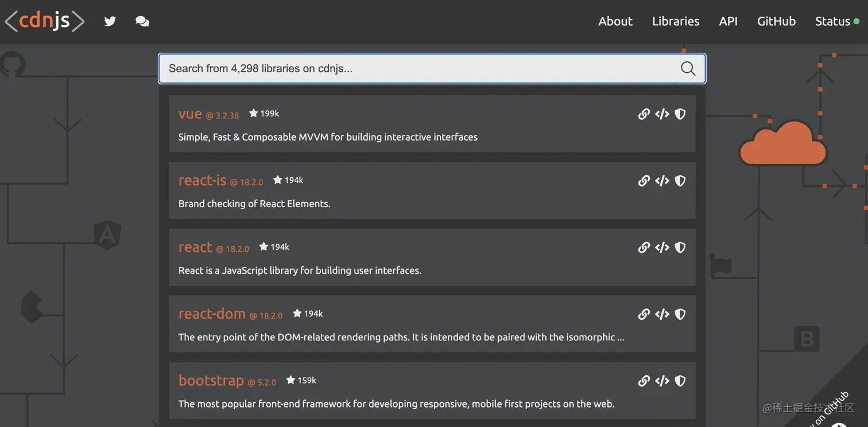Open the vue library page
The image size is (868, 427).
(190, 114)
